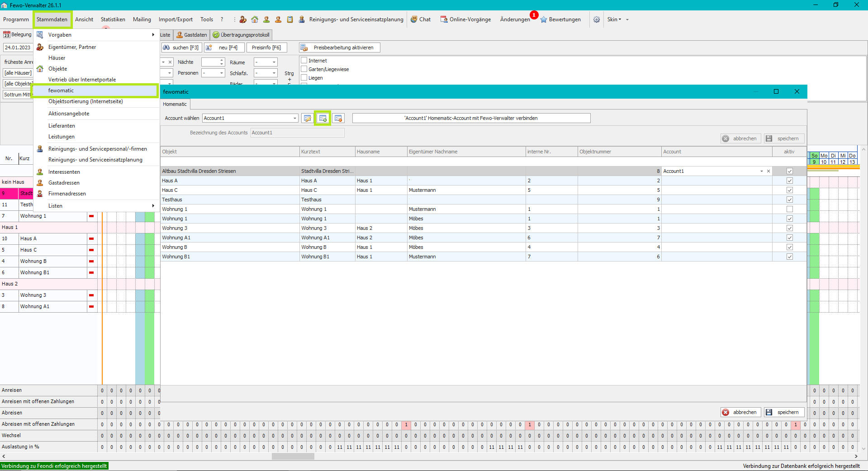Image resolution: width=868 pixels, height=471 pixels.
Task: Click the add account icon with green plus
Action: (323, 118)
